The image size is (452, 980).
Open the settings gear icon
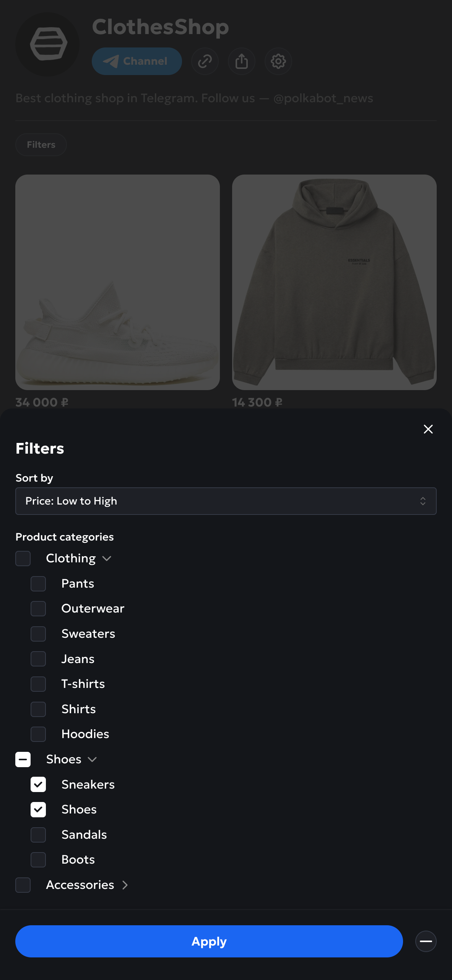[278, 61]
